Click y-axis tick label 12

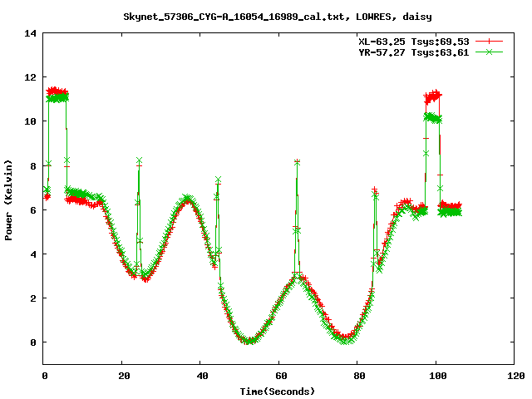pyautogui.click(x=30, y=77)
